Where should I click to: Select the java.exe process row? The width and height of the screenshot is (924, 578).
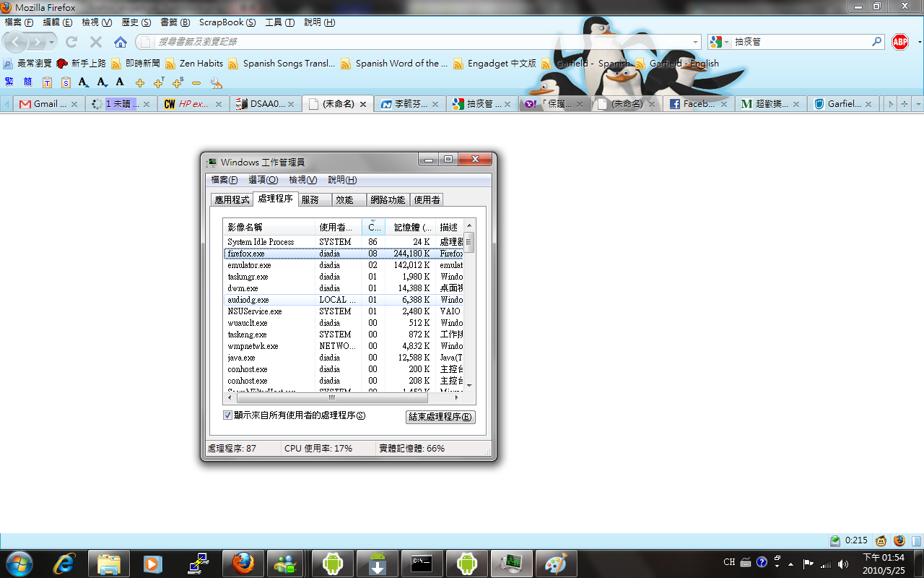tap(343, 358)
